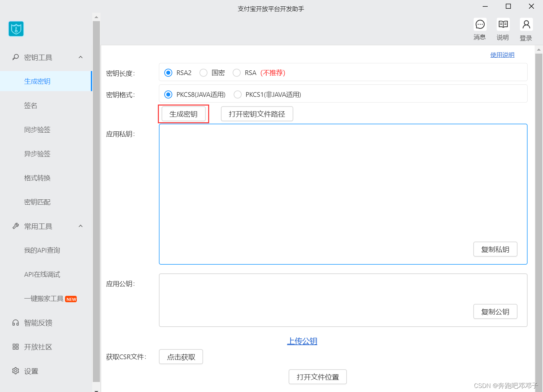Select the RSA (不推荐) radio button
The image size is (543, 392).
pyautogui.click(x=237, y=73)
